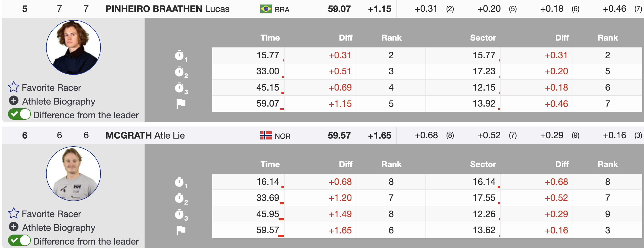Click the Brazil flag icon
The width and height of the screenshot is (644, 248).
pos(266,9)
